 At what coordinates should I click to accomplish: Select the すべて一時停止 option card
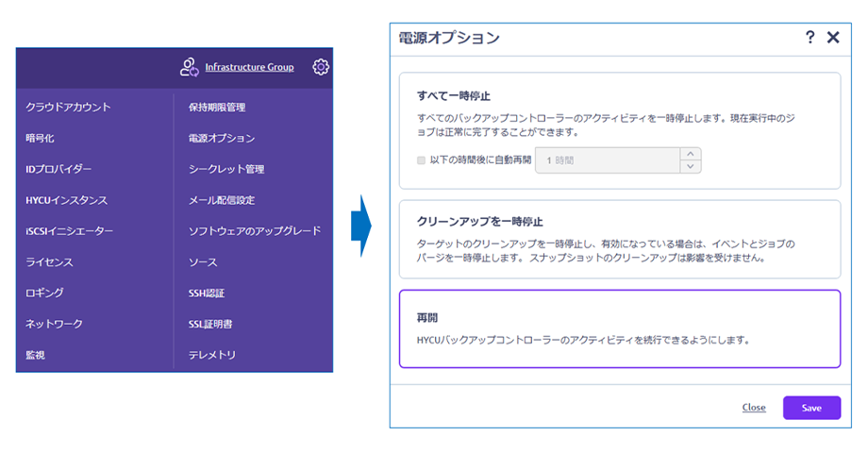click(x=620, y=130)
